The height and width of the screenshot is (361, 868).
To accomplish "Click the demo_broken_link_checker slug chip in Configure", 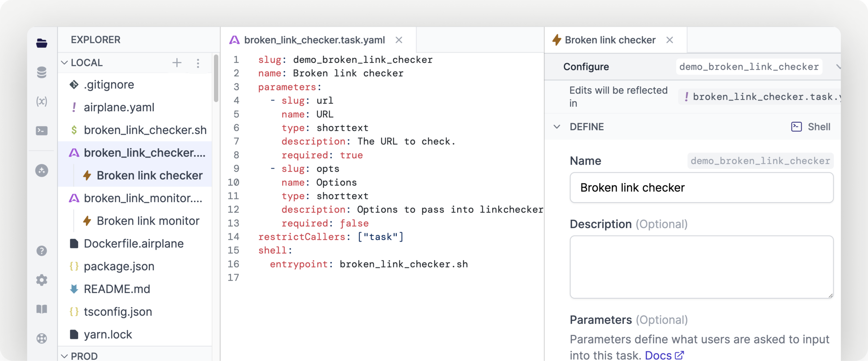I will tap(749, 67).
